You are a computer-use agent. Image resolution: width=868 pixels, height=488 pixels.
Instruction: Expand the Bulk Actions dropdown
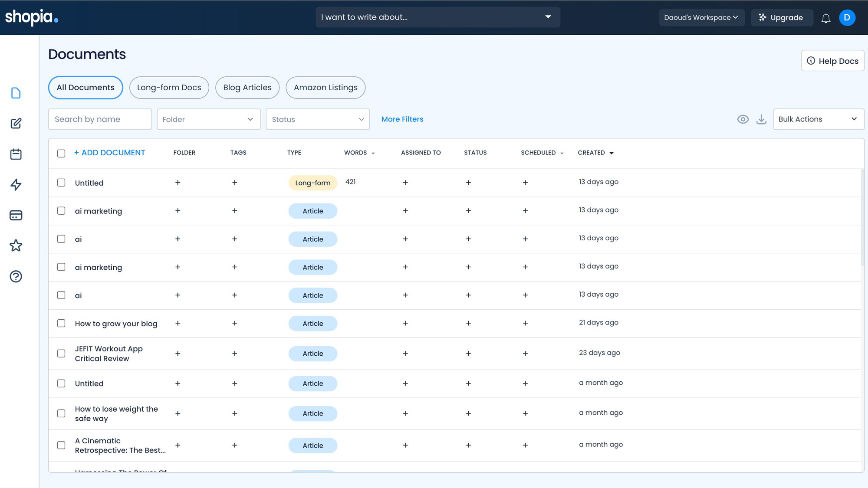pyautogui.click(x=819, y=119)
